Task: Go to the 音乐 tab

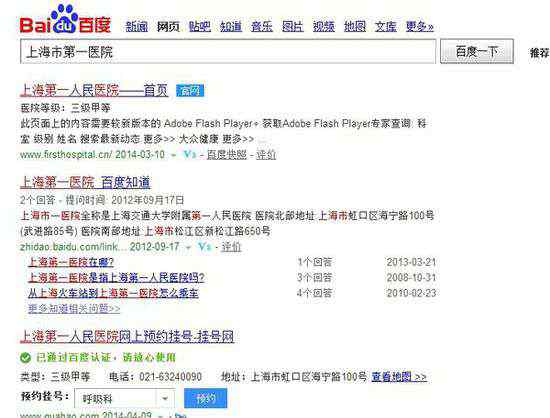Action: click(x=262, y=26)
